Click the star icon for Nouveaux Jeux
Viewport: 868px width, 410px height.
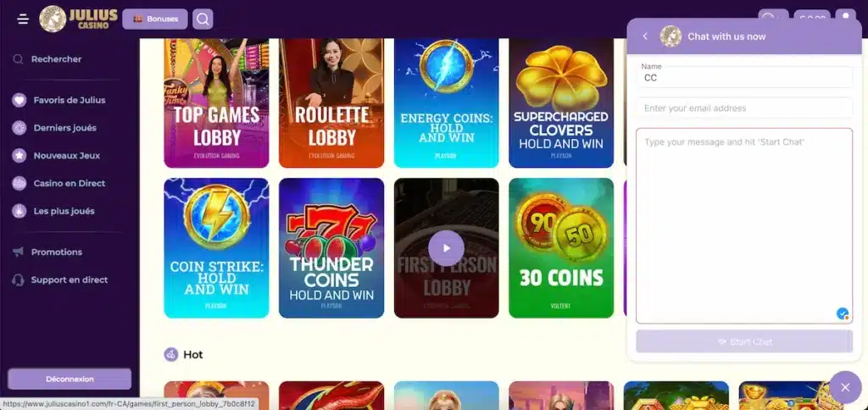(19, 156)
